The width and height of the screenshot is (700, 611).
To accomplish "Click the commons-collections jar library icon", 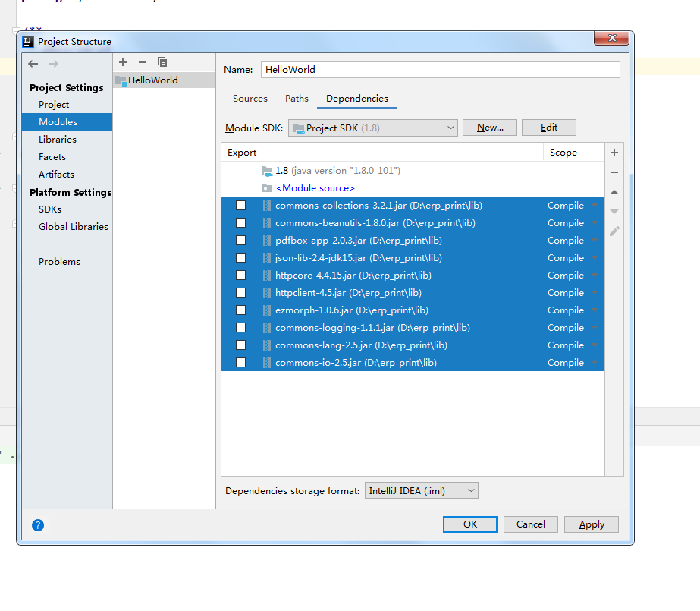I will (x=267, y=206).
